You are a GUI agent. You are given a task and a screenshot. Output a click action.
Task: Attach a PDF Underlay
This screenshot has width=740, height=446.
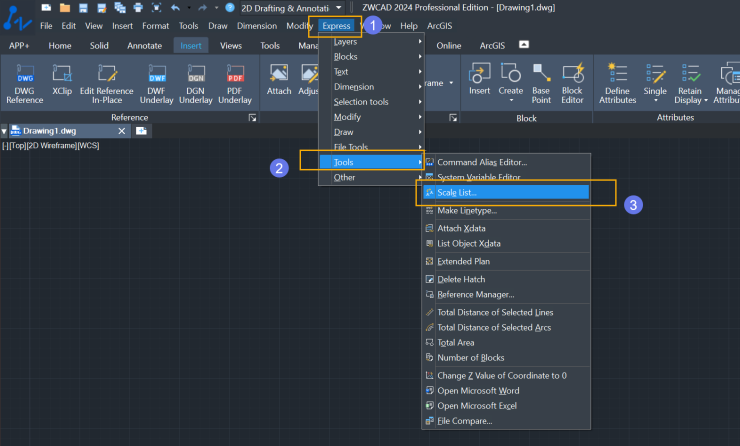235,84
